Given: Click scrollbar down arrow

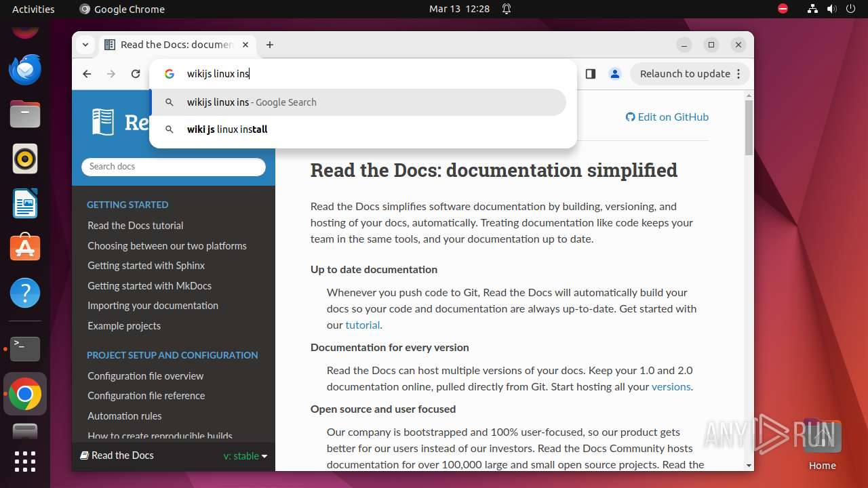Looking at the screenshot, I should 749,466.
